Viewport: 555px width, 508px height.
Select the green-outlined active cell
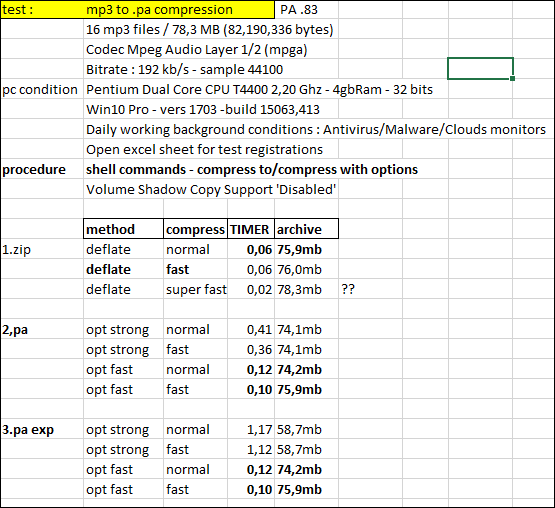pos(480,68)
